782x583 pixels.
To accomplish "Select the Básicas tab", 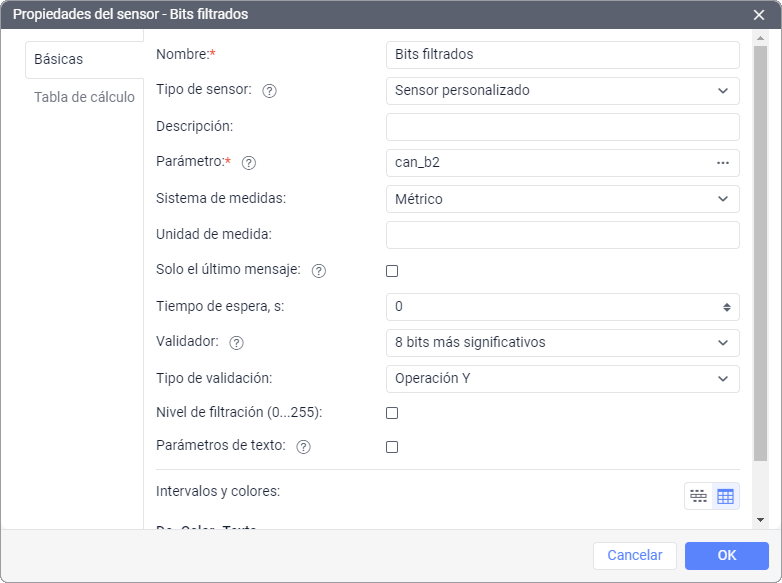I will click(59, 59).
